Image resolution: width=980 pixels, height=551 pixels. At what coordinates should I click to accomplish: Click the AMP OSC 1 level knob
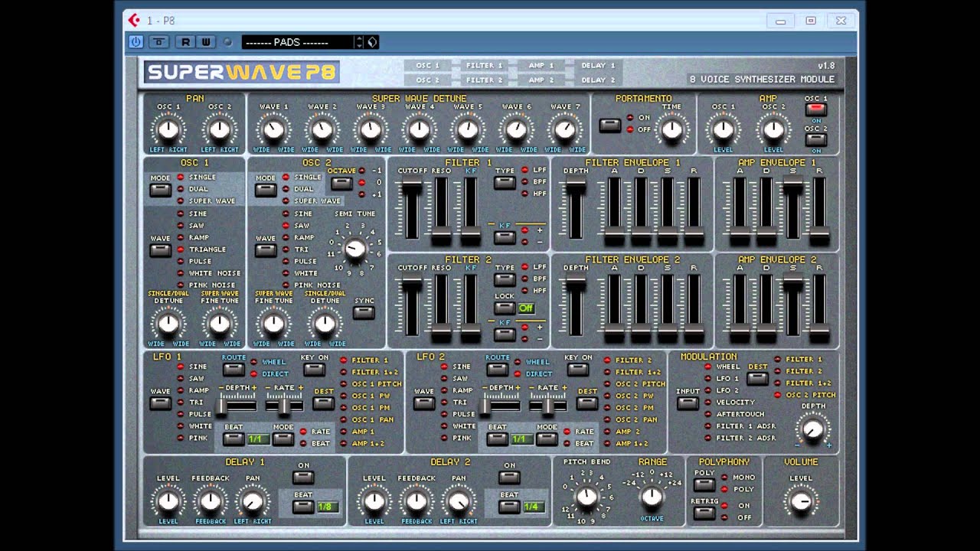click(x=723, y=129)
